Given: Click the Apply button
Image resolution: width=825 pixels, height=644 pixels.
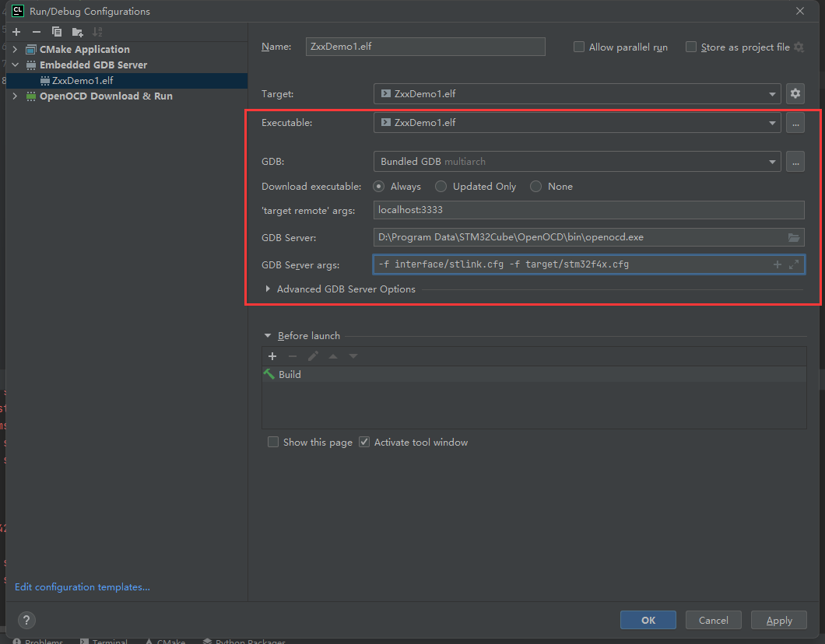Looking at the screenshot, I should (779, 621).
